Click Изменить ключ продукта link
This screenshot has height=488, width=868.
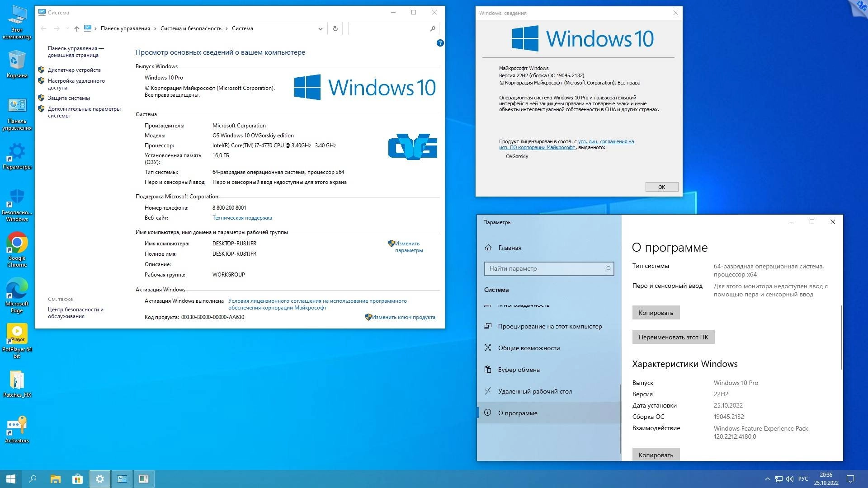(x=403, y=317)
